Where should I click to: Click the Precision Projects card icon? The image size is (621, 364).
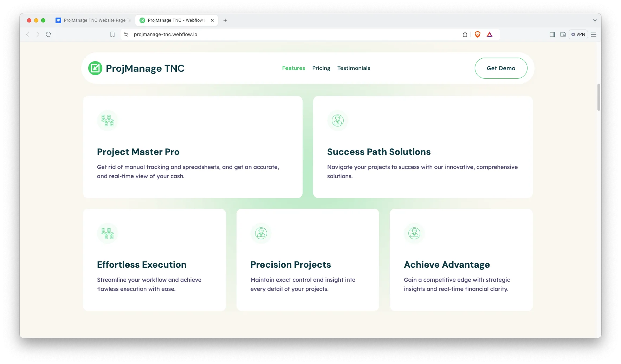pyautogui.click(x=261, y=233)
